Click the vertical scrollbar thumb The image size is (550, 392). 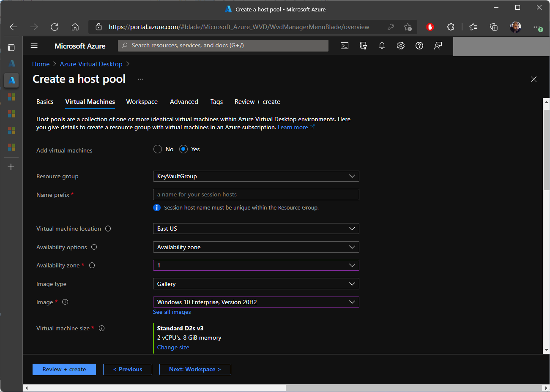pyautogui.click(x=547, y=150)
